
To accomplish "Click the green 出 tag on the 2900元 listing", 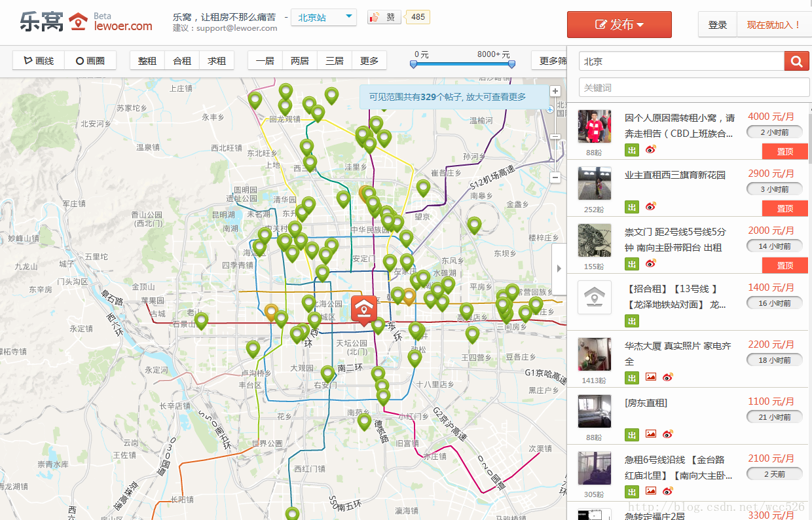I will (631, 207).
